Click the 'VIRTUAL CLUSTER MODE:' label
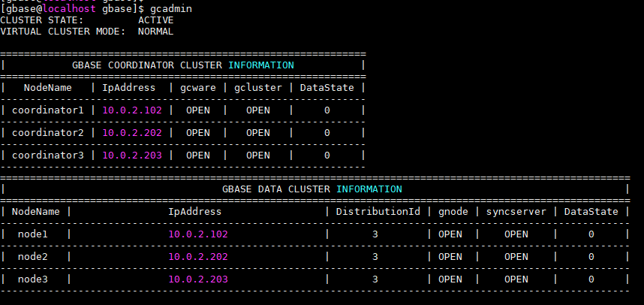 (x=63, y=32)
